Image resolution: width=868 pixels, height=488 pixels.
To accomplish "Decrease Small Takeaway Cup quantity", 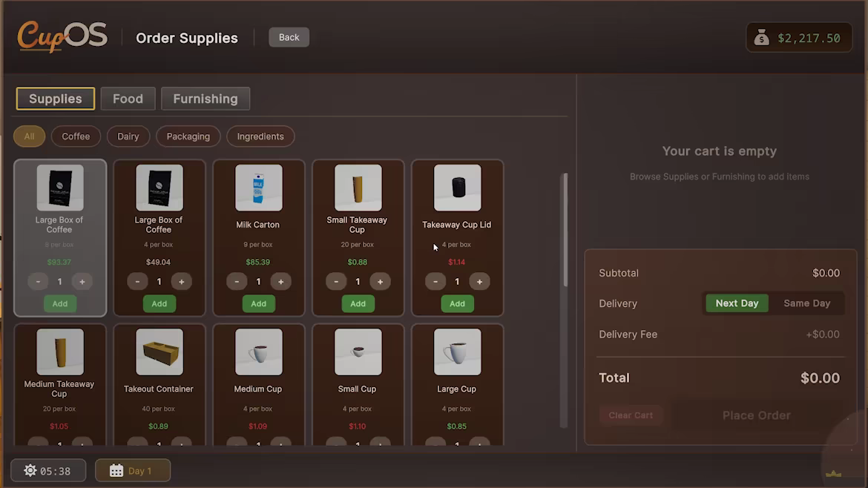I will tap(336, 282).
